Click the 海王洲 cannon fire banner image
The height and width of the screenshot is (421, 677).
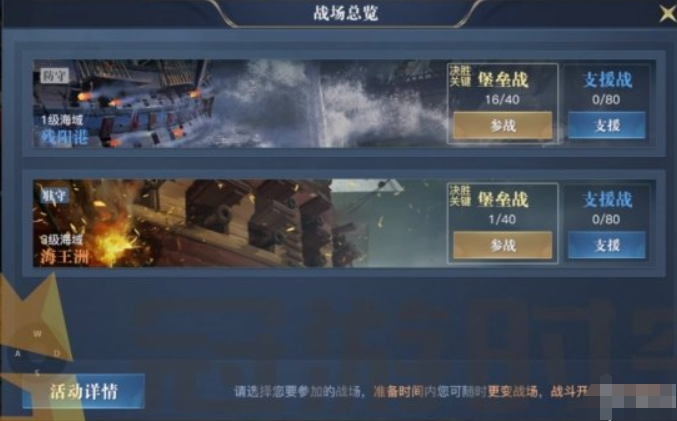(x=240, y=223)
